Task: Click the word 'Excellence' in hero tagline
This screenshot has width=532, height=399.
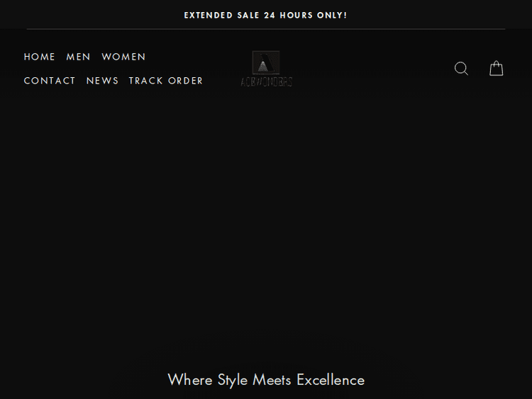Action: (x=331, y=380)
